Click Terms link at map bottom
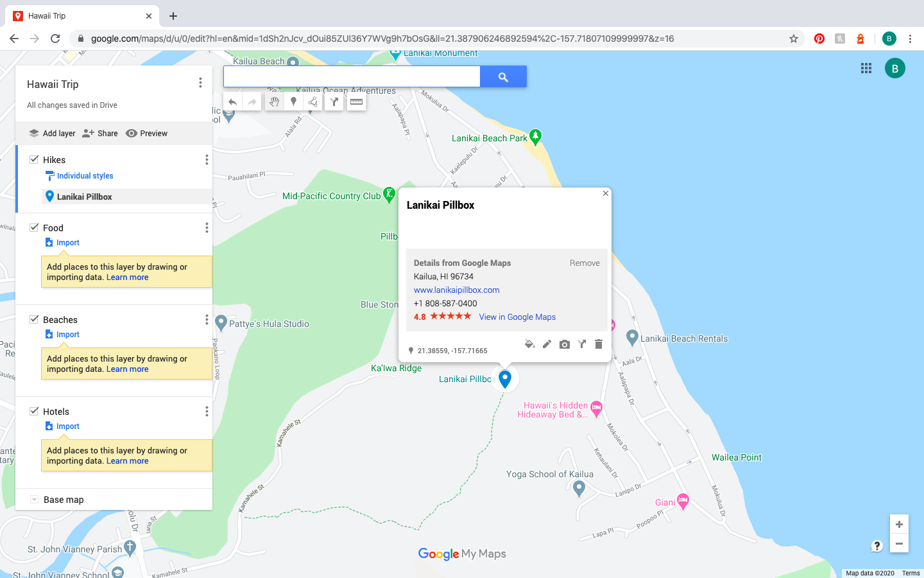This screenshot has height=578, width=924. (911, 574)
